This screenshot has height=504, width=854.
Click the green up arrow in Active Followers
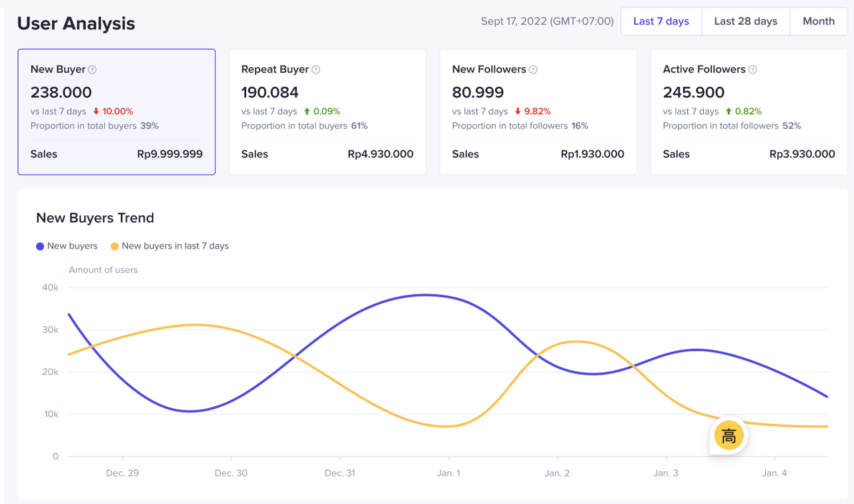(x=729, y=111)
